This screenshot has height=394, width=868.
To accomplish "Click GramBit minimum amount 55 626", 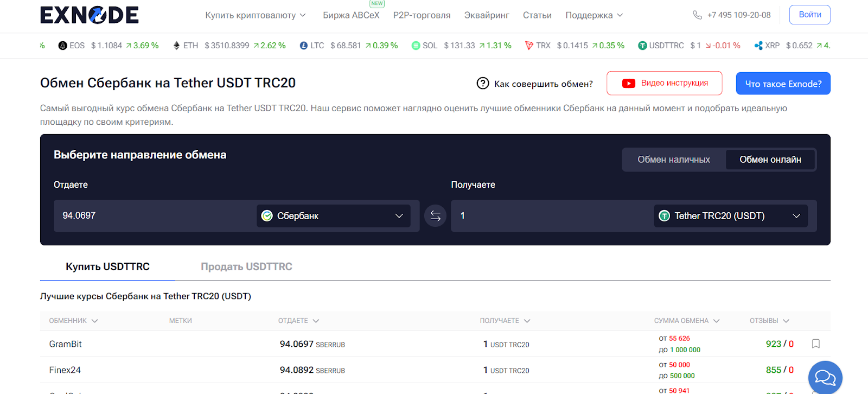I will [x=679, y=338].
